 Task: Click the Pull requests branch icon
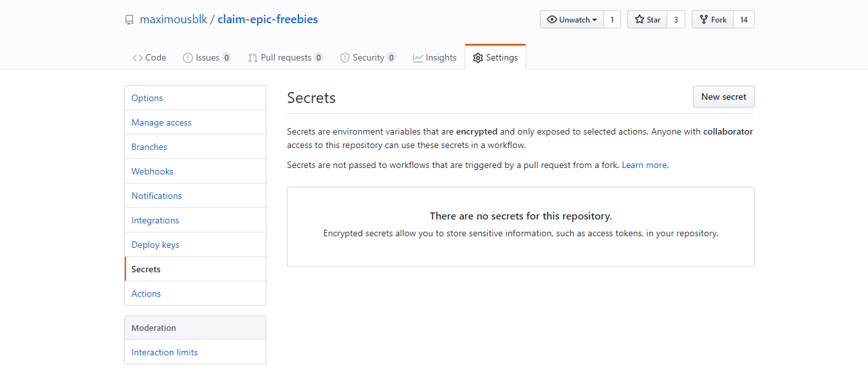tap(253, 58)
